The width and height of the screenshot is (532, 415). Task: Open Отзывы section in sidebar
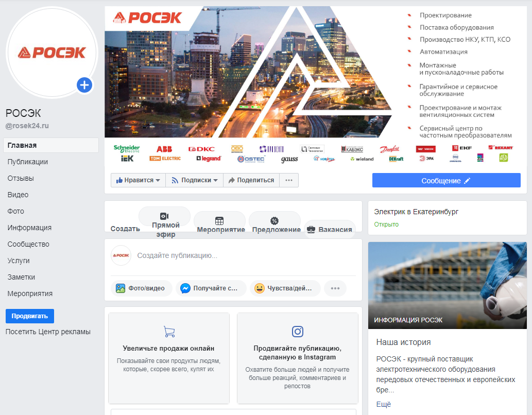pyautogui.click(x=21, y=178)
